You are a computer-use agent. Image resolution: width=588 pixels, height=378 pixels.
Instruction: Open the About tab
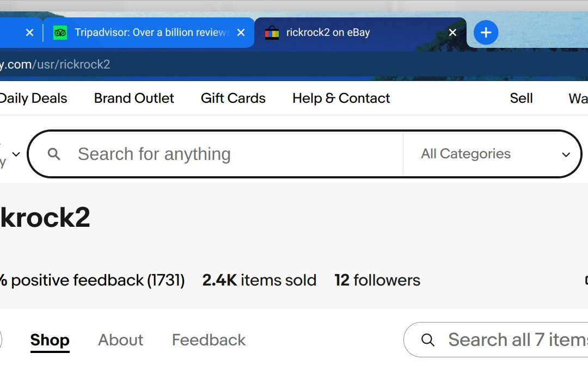120,340
